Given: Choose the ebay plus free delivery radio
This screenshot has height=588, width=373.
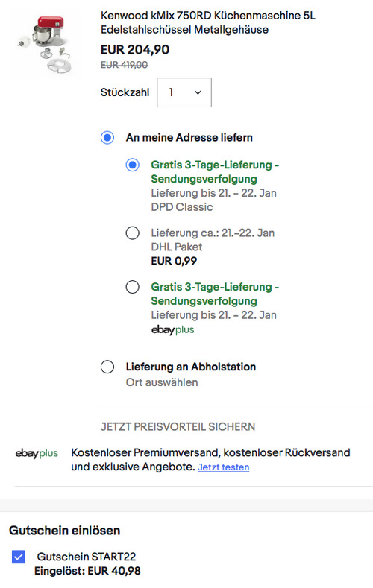Looking at the screenshot, I should [x=133, y=287].
